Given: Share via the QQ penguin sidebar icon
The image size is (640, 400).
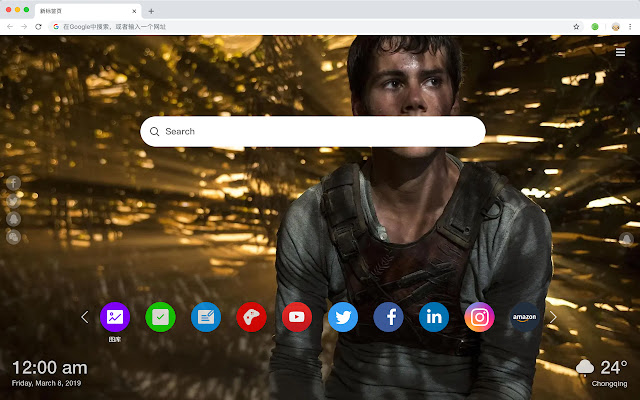Looking at the screenshot, I should [x=14, y=219].
